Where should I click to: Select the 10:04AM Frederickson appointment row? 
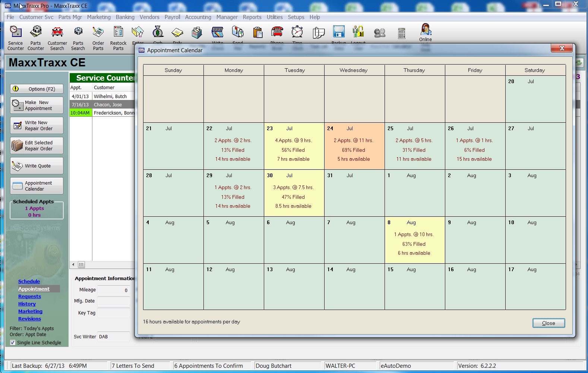[102, 113]
